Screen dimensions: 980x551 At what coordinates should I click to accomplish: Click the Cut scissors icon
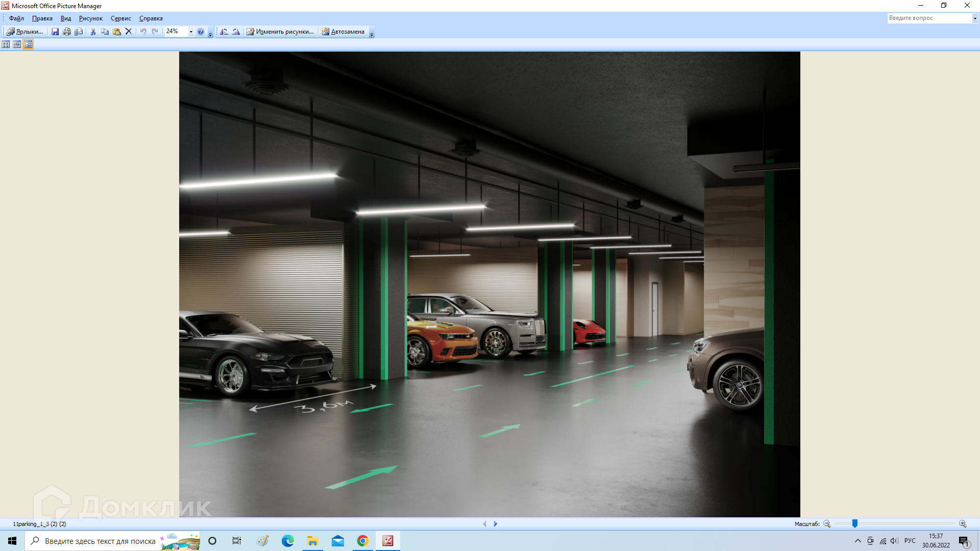(93, 32)
